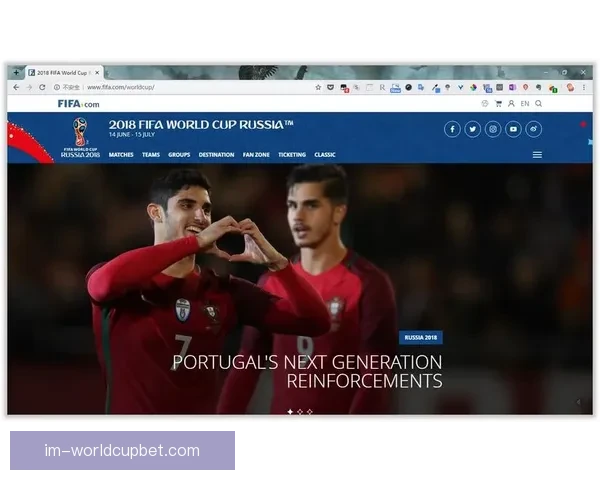The width and height of the screenshot is (600, 480).
Task: Switch to the second carousel dot
Action: click(300, 411)
